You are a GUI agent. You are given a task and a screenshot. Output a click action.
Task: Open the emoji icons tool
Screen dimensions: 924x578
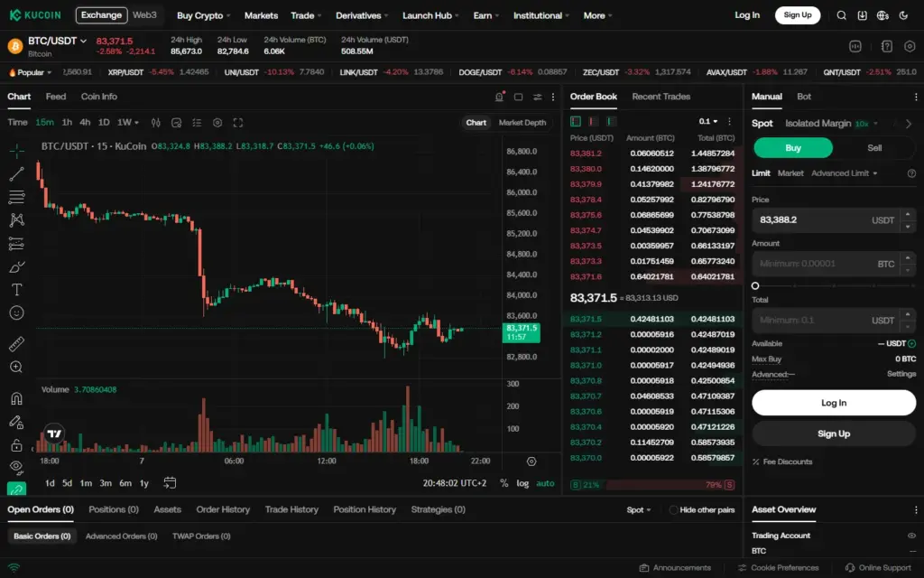click(x=16, y=312)
